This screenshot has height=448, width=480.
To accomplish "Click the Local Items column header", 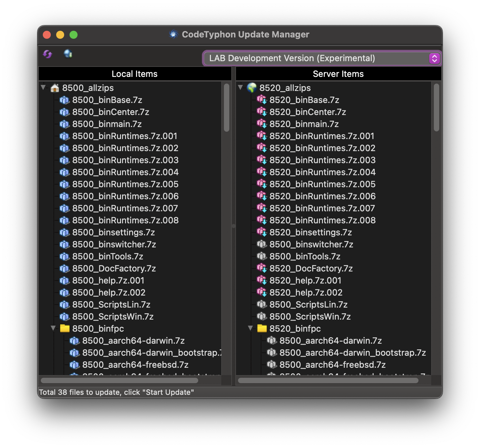I will point(135,74).
